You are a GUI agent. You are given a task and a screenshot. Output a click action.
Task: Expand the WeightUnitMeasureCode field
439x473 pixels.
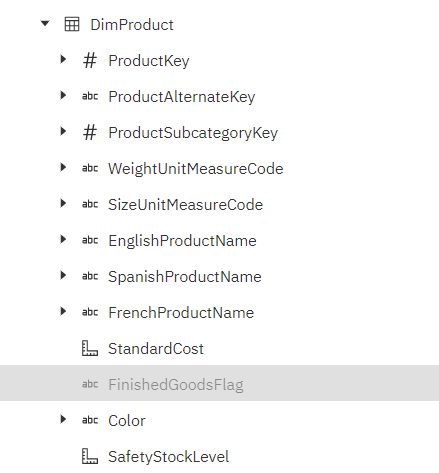pyautogui.click(x=63, y=167)
